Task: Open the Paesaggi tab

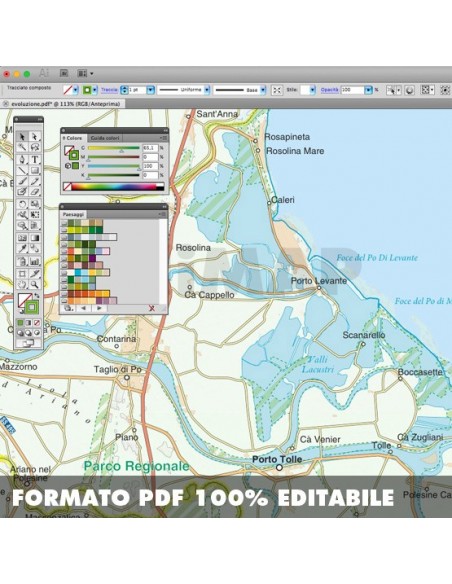Action: tap(73, 215)
